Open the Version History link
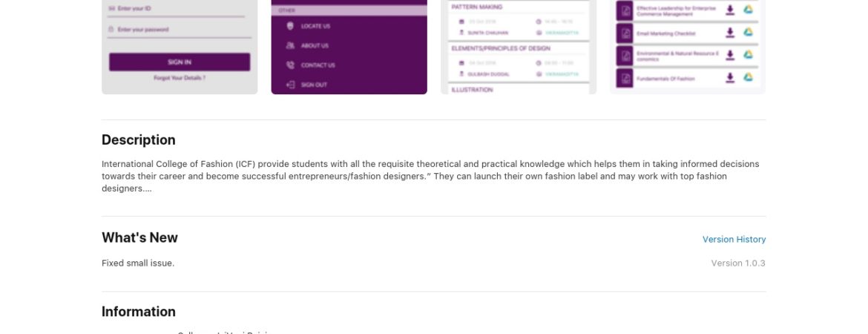This screenshot has width=868, height=334. coord(734,239)
